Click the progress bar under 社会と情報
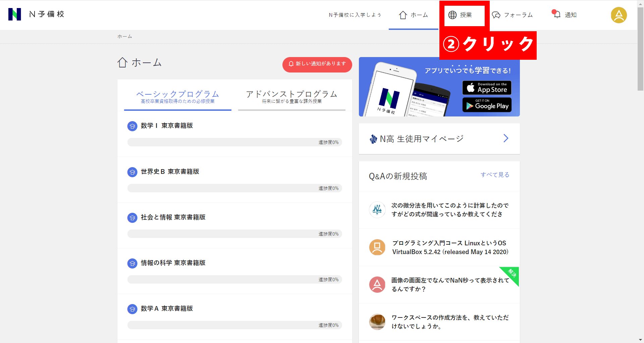This screenshot has width=644, height=343. point(234,234)
